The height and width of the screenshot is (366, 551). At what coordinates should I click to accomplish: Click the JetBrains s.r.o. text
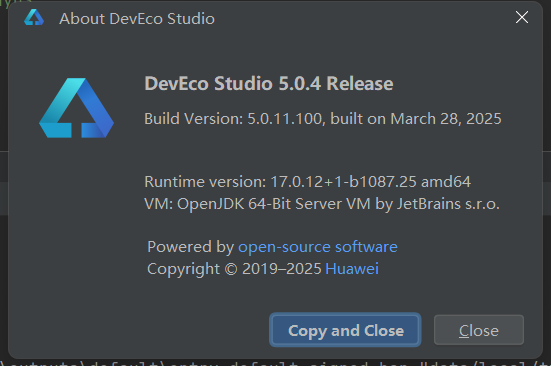(448, 204)
